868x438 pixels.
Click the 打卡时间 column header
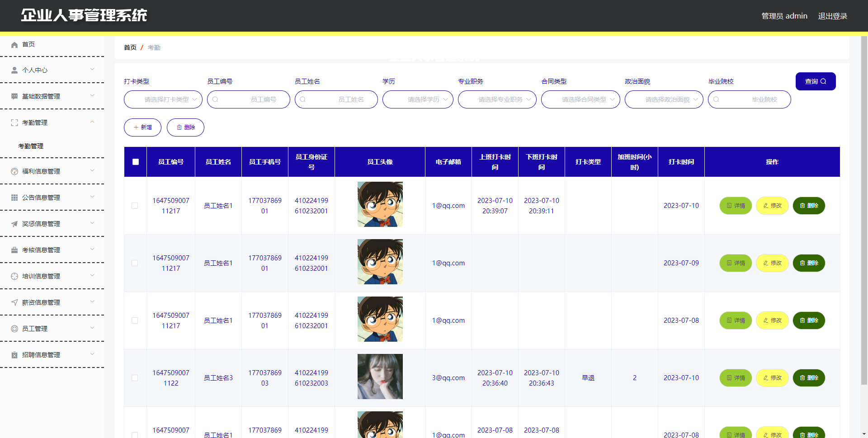(681, 162)
